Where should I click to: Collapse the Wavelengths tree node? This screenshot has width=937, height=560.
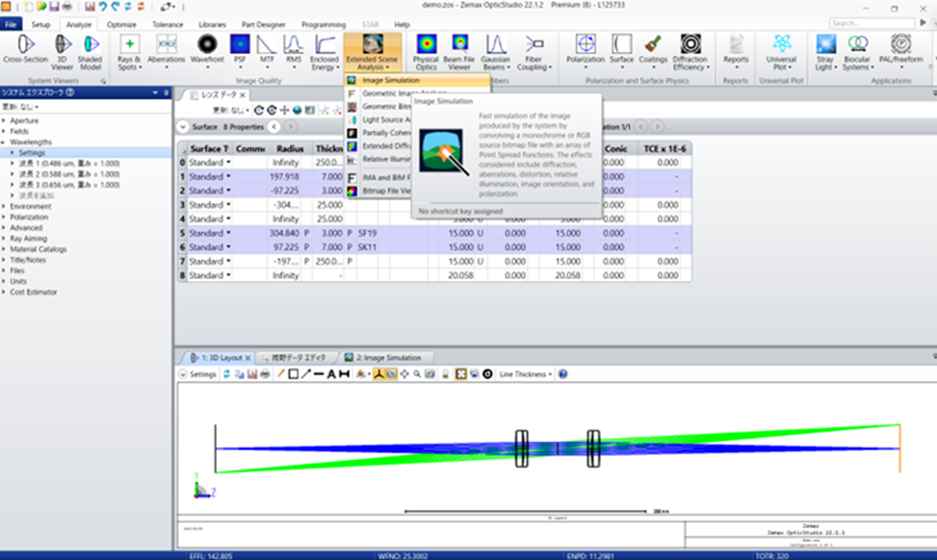tap(4, 141)
